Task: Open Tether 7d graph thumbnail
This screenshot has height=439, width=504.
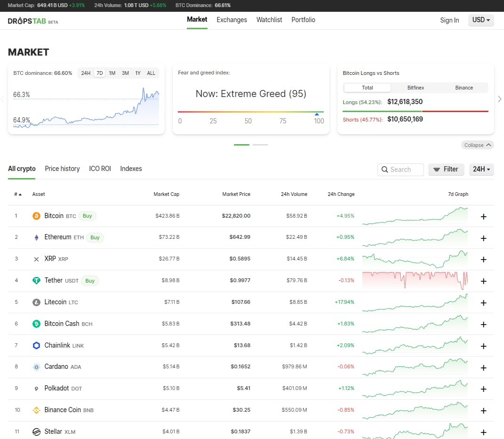Action: [x=415, y=281]
